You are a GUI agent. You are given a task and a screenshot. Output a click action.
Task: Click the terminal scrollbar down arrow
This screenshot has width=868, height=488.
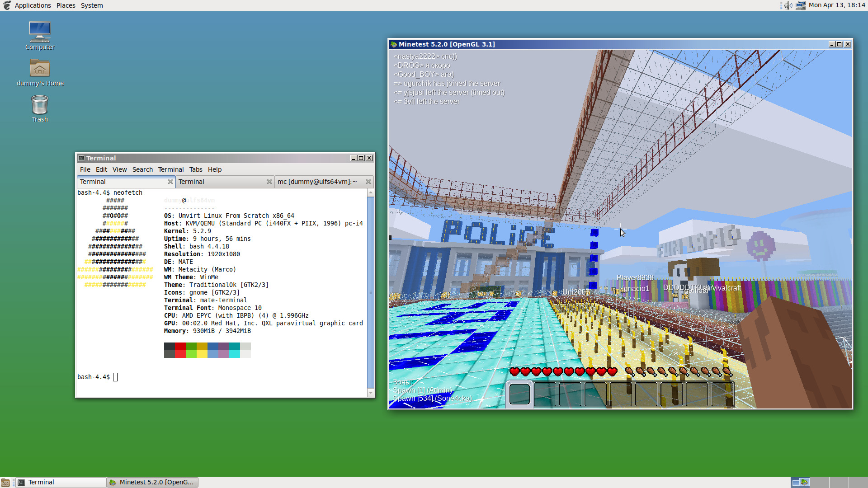371,393
